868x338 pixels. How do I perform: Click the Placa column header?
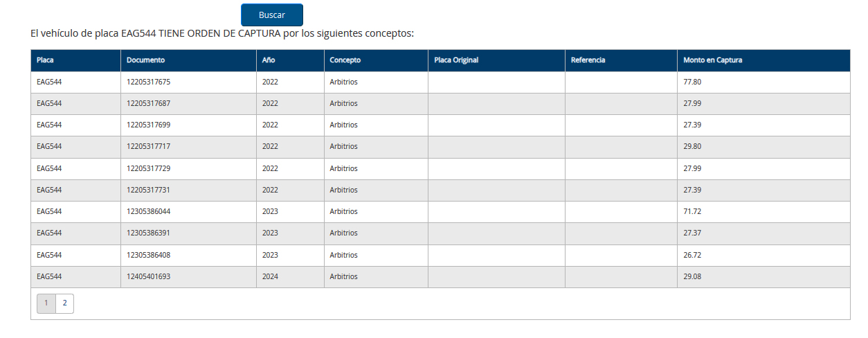pyautogui.click(x=45, y=60)
